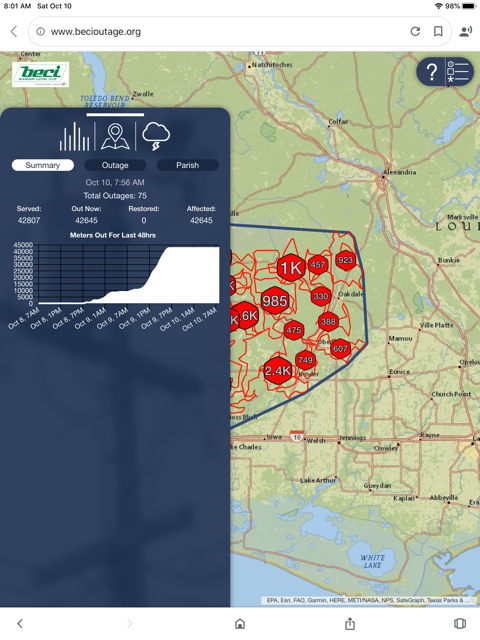Open the help question mark button
The height and width of the screenshot is (640, 480).
(x=431, y=72)
